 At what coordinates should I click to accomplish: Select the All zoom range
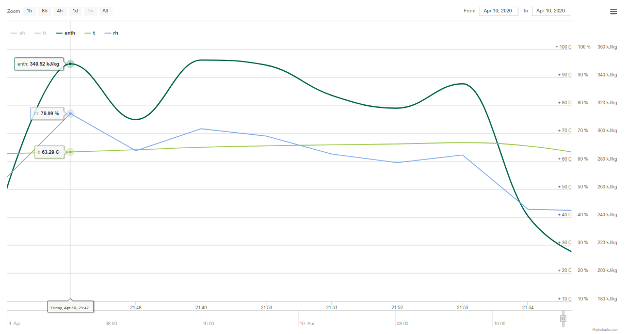click(x=105, y=11)
